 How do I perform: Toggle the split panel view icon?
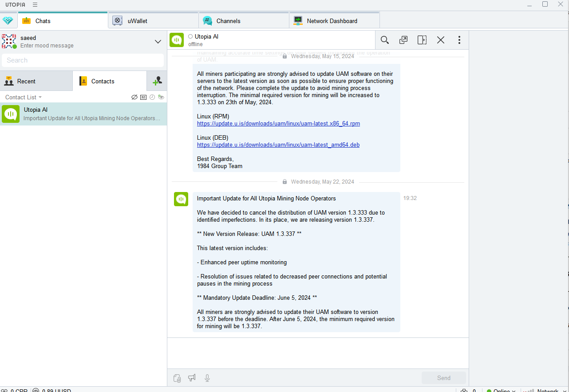(x=422, y=40)
